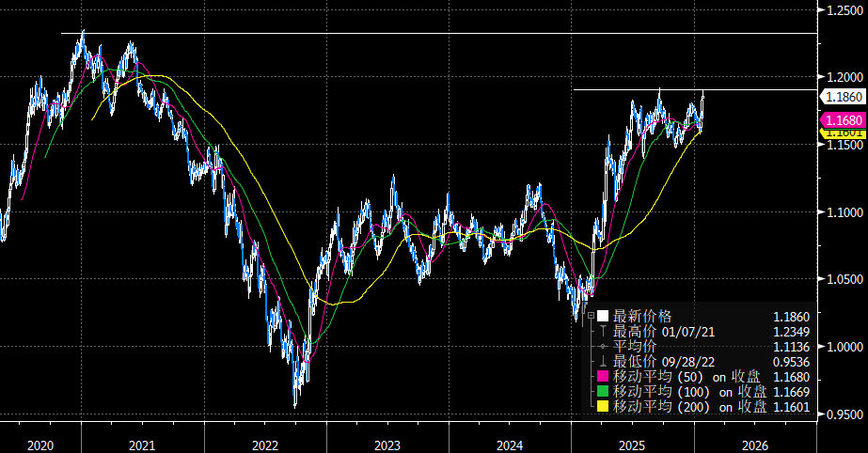Select the 移动平均 (100) on 收盘 legend entry
868x453 pixels.
[x=689, y=392]
